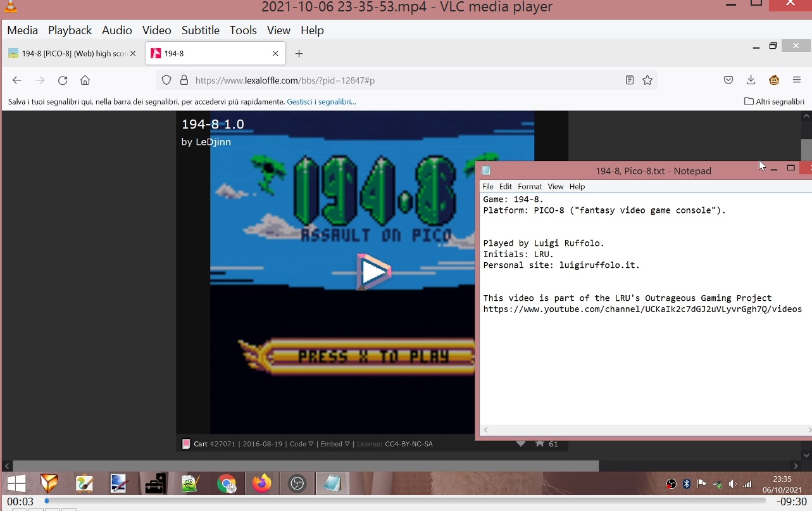
Task: Click the star icon beside 61
Action: pos(540,444)
